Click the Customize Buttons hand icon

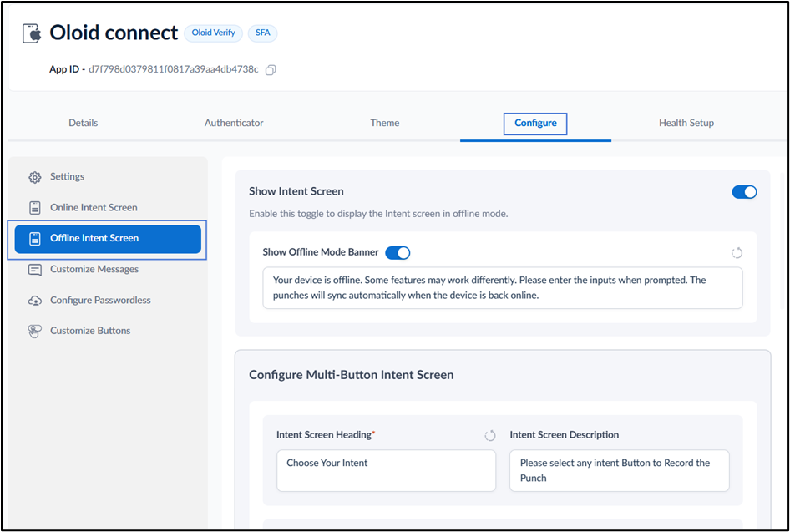pos(34,332)
